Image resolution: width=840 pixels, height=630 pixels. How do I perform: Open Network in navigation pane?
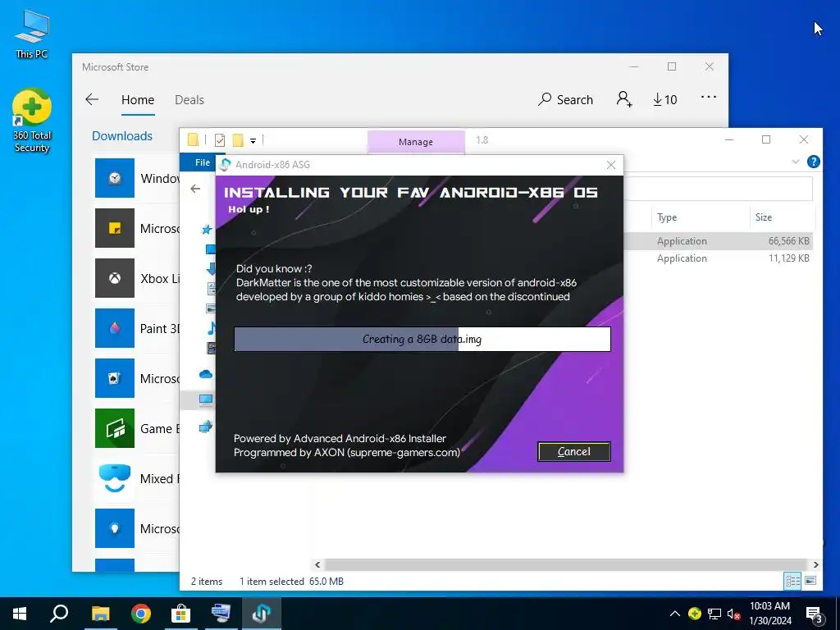pyautogui.click(x=206, y=427)
